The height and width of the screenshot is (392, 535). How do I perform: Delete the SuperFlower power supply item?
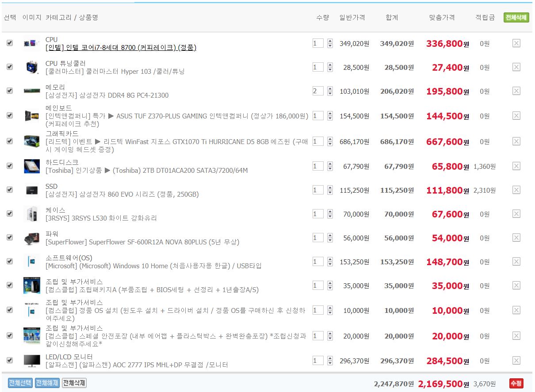pyautogui.click(x=516, y=238)
